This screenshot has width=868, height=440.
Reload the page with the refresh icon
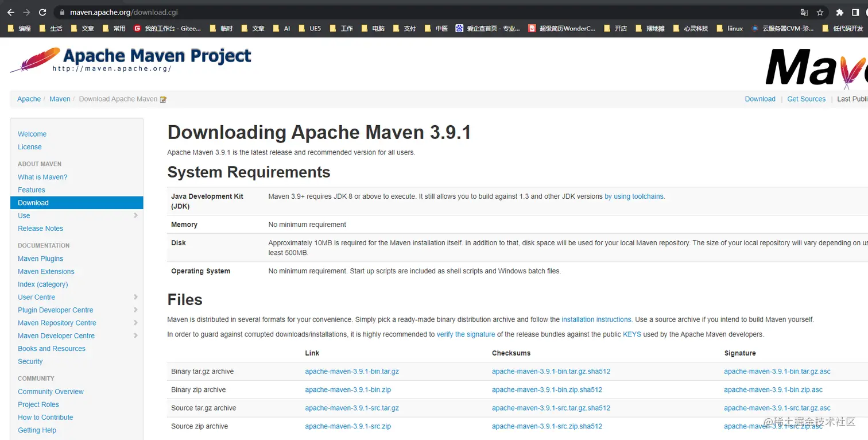[x=42, y=12]
